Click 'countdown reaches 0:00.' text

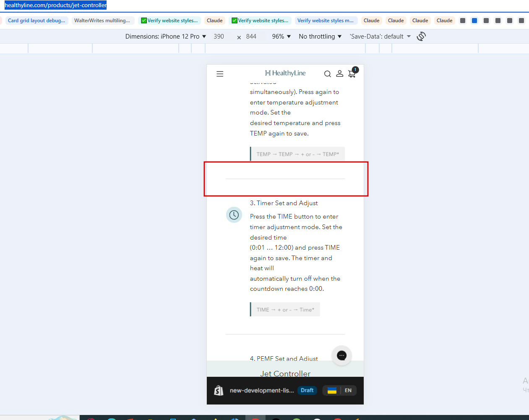point(287,289)
